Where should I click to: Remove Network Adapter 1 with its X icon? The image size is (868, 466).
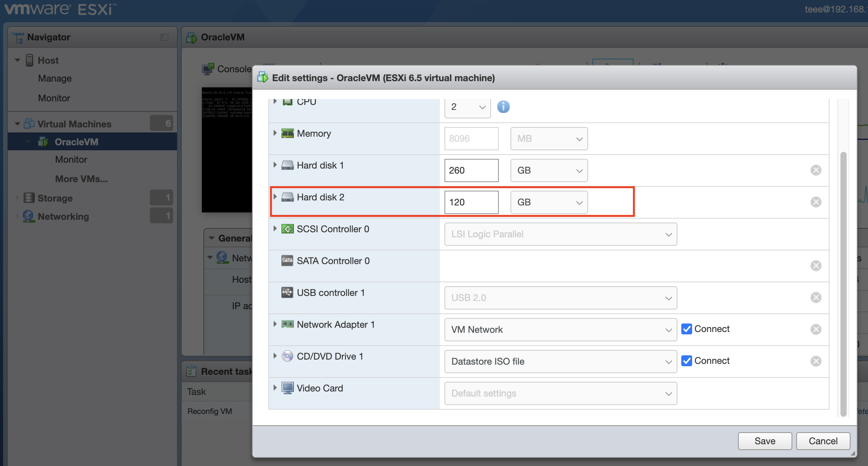[x=816, y=329]
